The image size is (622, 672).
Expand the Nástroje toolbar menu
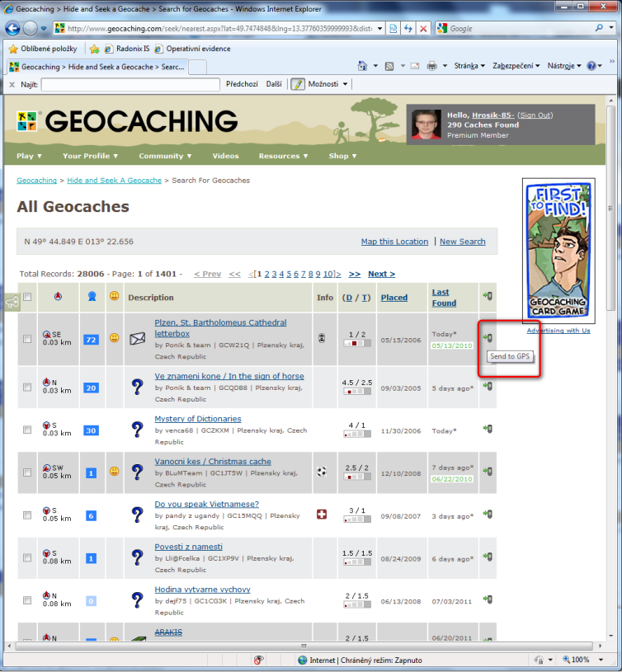(564, 66)
